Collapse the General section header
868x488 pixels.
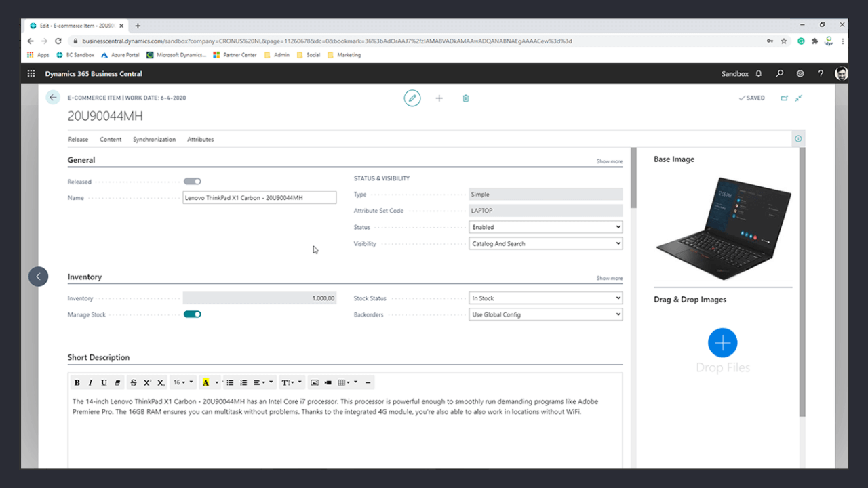(x=81, y=160)
